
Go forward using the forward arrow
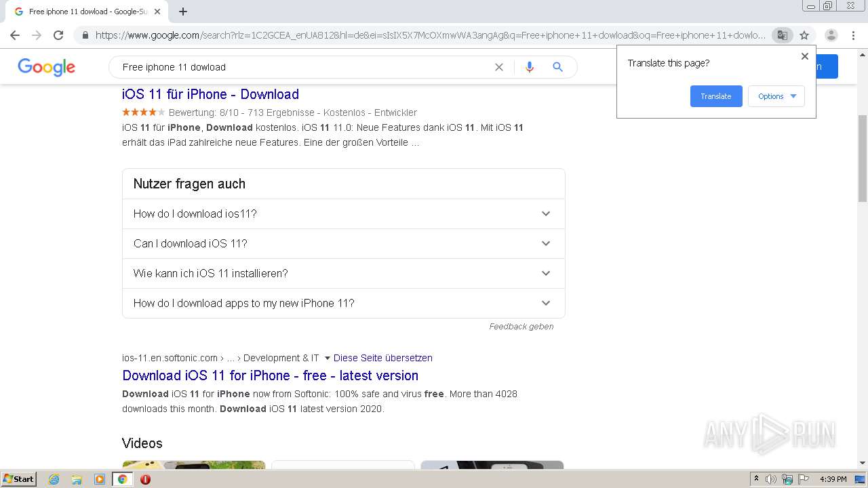tap(37, 35)
